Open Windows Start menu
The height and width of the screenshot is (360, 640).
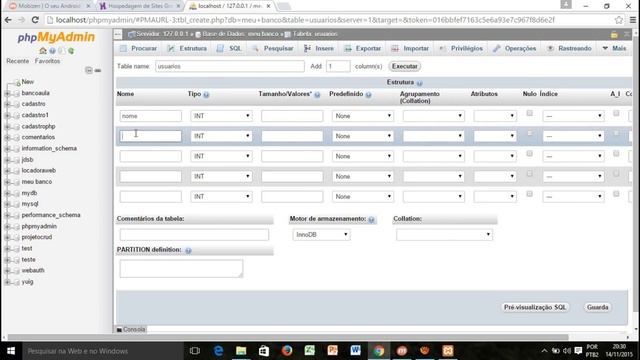tap(11, 351)
